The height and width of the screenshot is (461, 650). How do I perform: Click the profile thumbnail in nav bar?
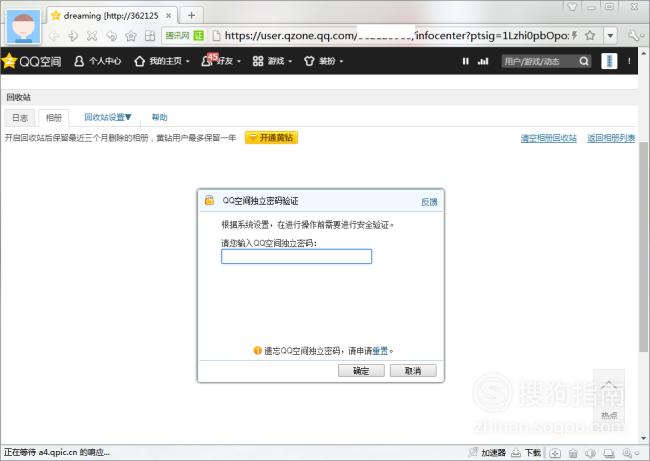point(609,61)
